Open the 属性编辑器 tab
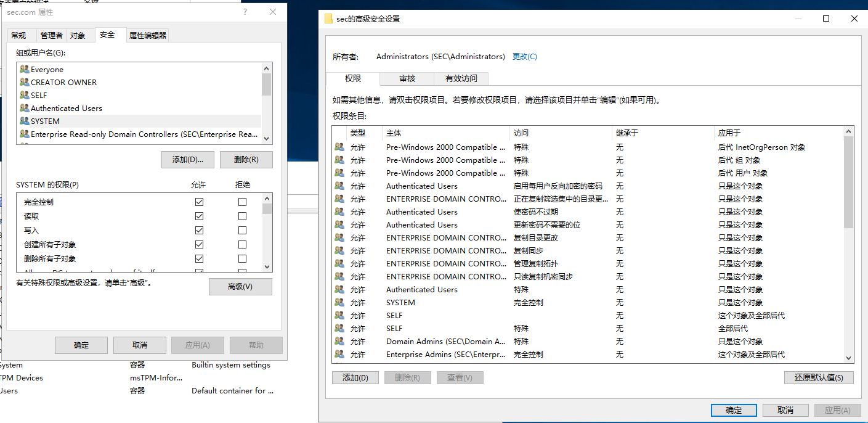Image resolution: width=868 pixels, height=423 pixels. [147, 36]
